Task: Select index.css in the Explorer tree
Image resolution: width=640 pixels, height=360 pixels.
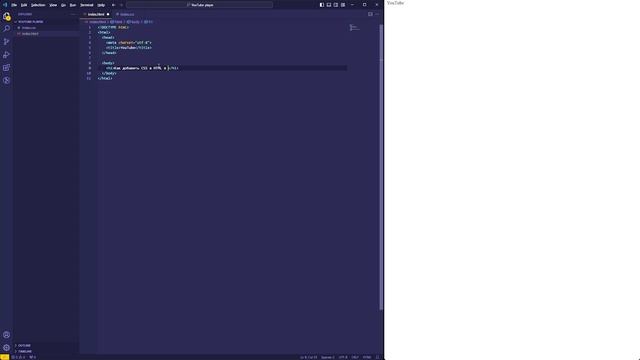Action: pos(29,28)
